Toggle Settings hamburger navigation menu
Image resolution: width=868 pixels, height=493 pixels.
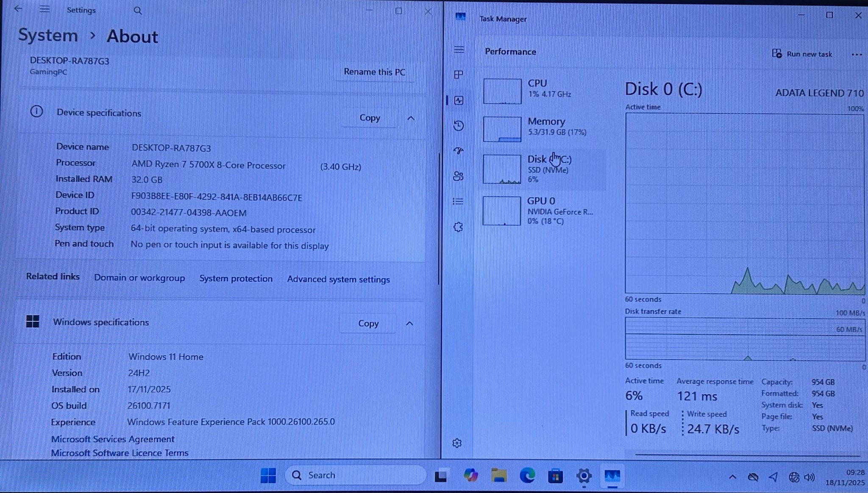(45, 10)
